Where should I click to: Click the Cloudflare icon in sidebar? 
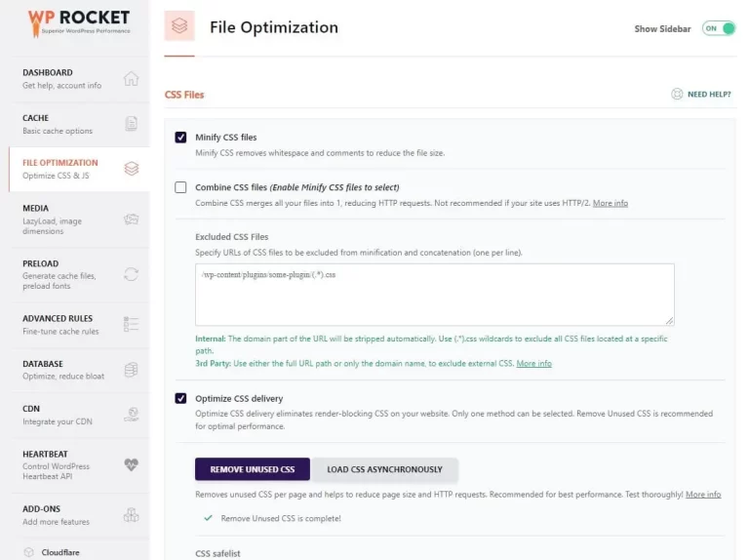[x=28, y=552]
